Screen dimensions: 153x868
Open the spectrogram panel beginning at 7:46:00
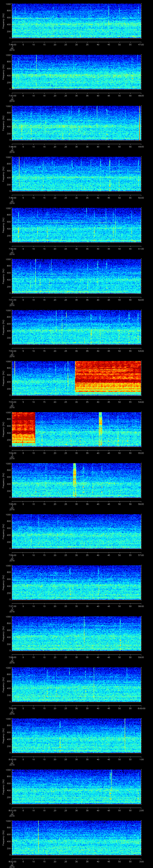77,21
